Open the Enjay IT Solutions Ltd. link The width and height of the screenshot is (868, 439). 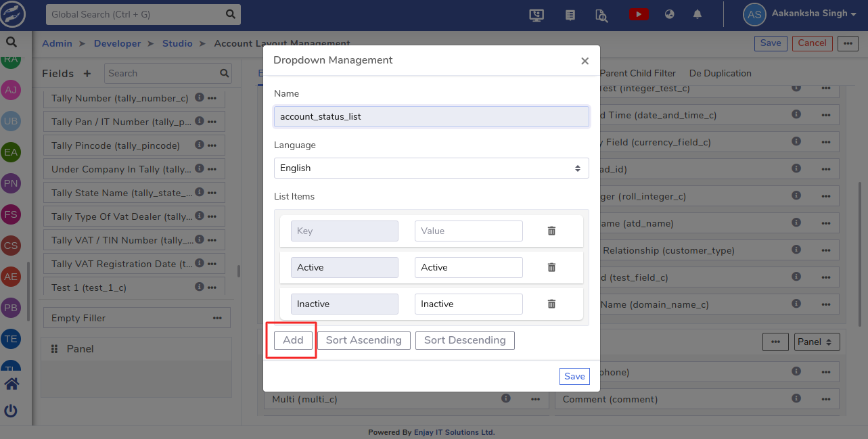[454, 432]
